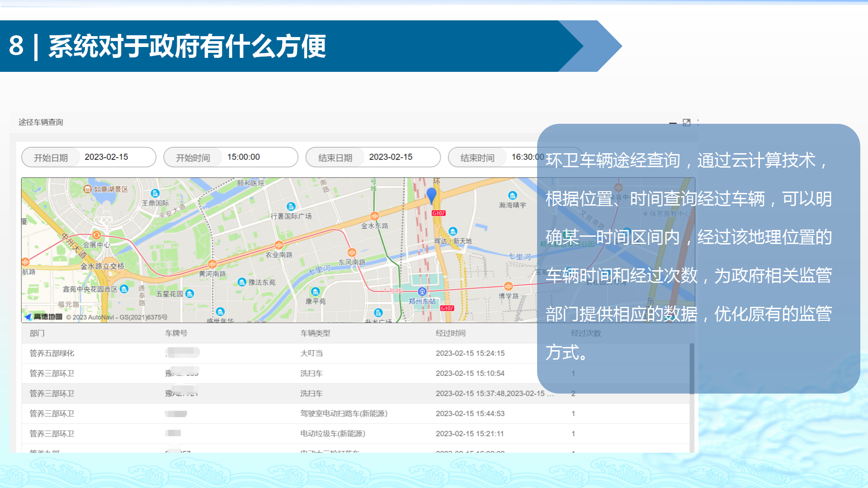
Task: Click the 金水东路 metro station icon
Action: [x=374, y=216]
